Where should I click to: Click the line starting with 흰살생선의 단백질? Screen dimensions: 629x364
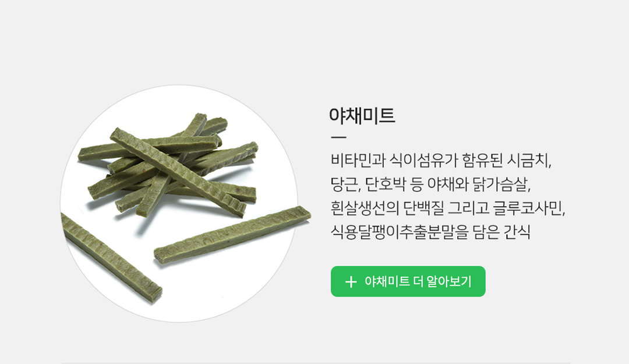[448, 208]
